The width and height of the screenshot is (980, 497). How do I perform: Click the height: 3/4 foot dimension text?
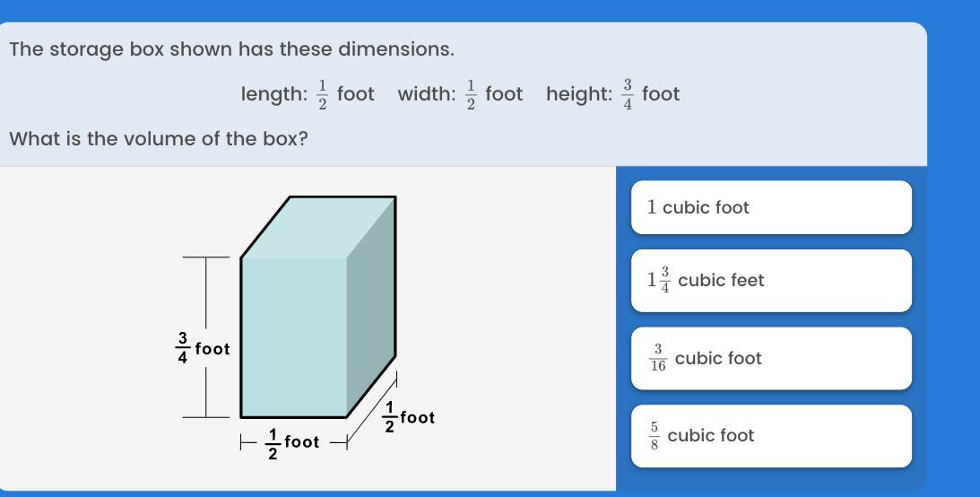612,94
